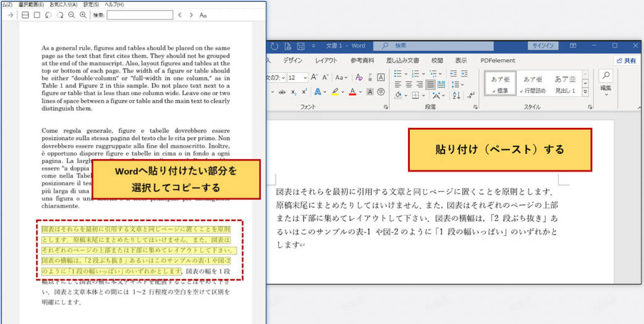Open the レイアウト tab in Word
The height and width of the screenshot is (324, 644).
point(326,60)
